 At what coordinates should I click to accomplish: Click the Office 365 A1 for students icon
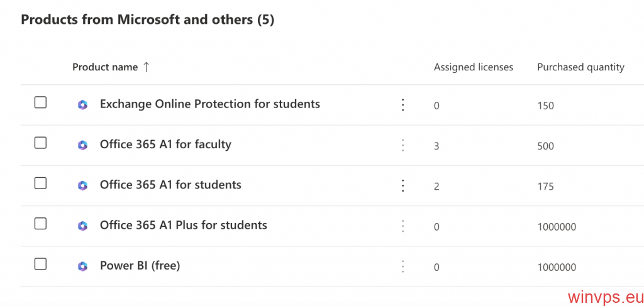click(x=82, y=186)
